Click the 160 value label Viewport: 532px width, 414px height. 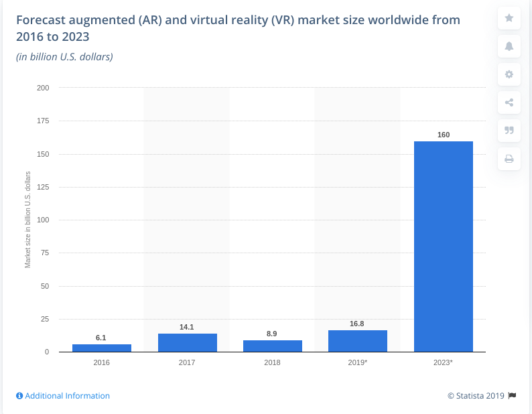444,135
